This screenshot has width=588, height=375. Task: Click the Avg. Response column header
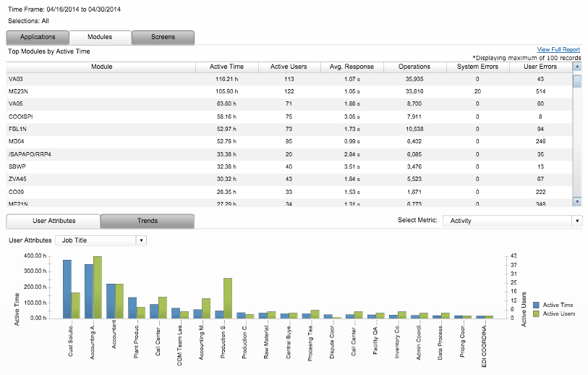pyautogui.click(x=341, y=67)
